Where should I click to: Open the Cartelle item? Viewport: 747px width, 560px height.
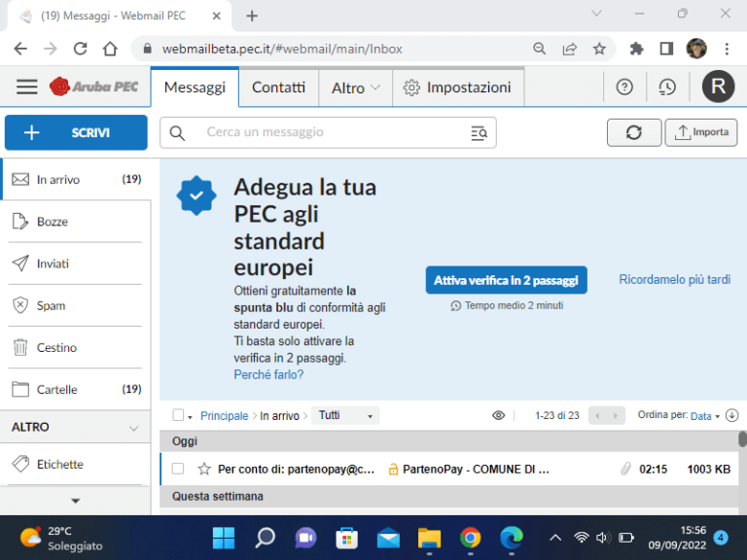point(75,389)
